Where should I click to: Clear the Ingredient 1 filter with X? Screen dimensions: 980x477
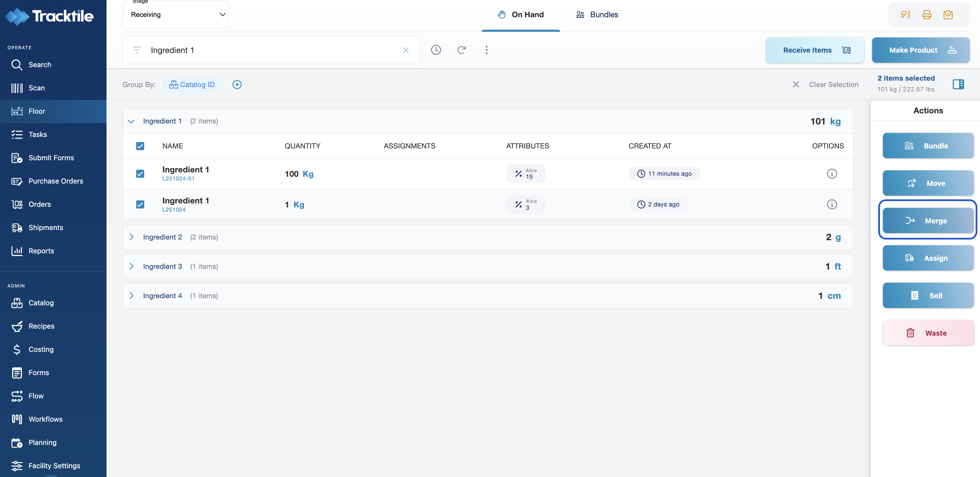405,50
